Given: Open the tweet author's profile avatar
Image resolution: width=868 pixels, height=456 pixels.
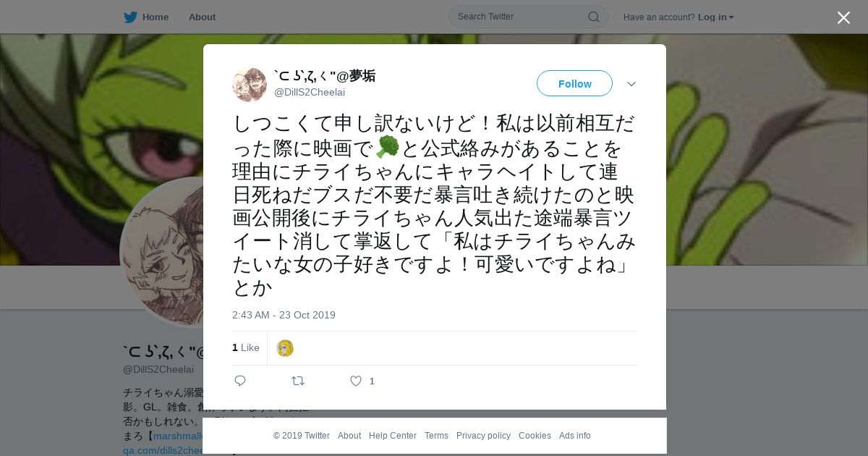Looking at the screenshot, I should 250,85.
